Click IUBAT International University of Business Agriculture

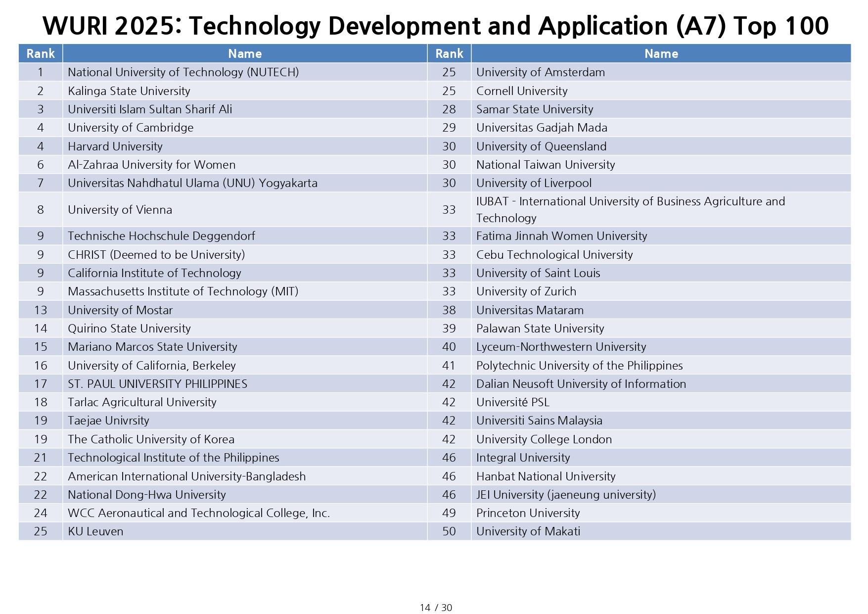coord(631,210)
